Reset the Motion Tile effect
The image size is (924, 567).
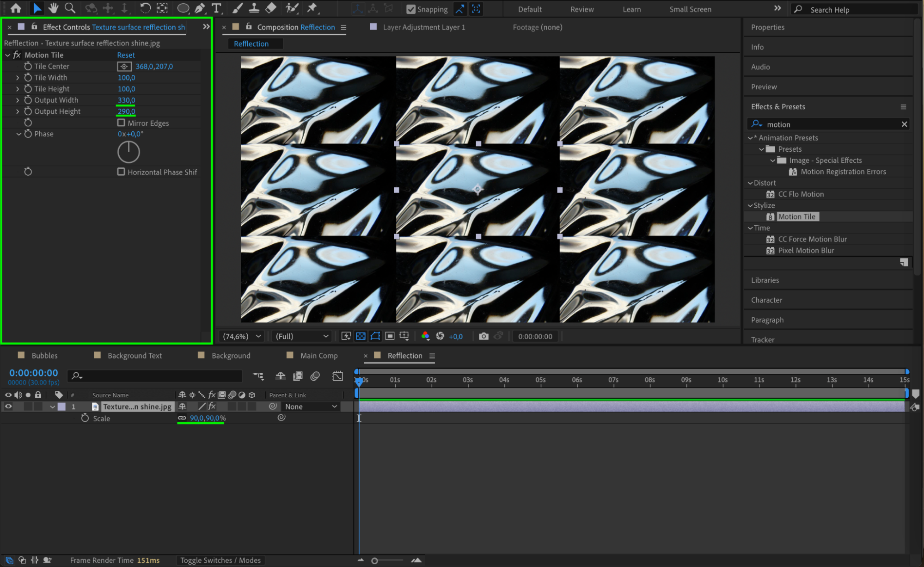click(126, 55)
